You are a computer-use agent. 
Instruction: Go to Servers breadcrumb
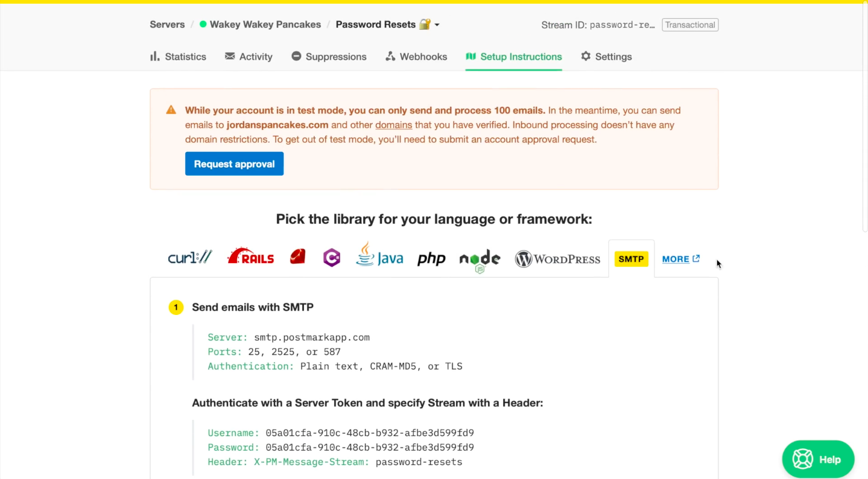167,24
